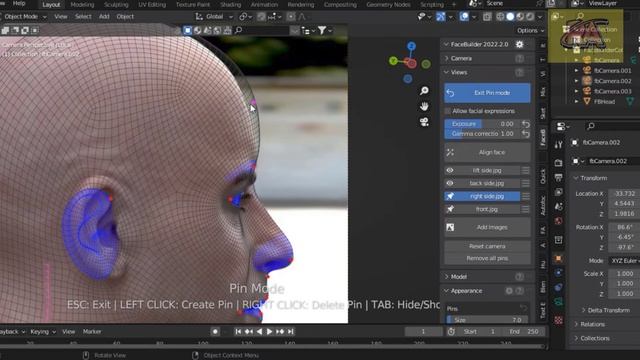Toggle snapping magnet button
Screen dimensions: 640x360
coord(261,17)
